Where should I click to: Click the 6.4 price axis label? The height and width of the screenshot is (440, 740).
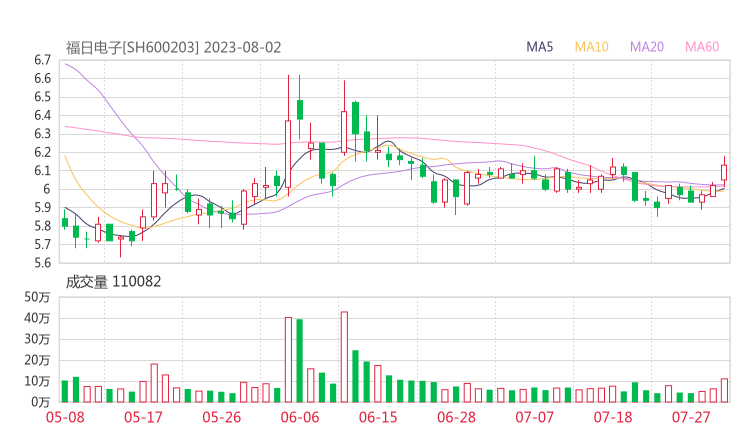[x=42, y=115]
